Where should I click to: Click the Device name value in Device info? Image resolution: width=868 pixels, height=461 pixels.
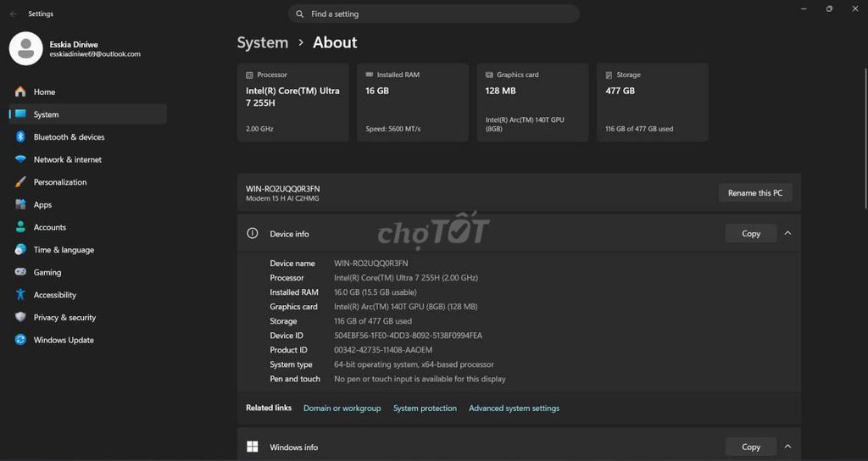[x=371, y=264]
